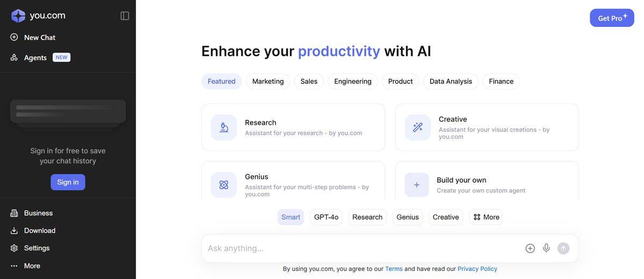This screenshot has width=644, height=279.
Task: Click the attach file plus icon
Action: [530, 248]
